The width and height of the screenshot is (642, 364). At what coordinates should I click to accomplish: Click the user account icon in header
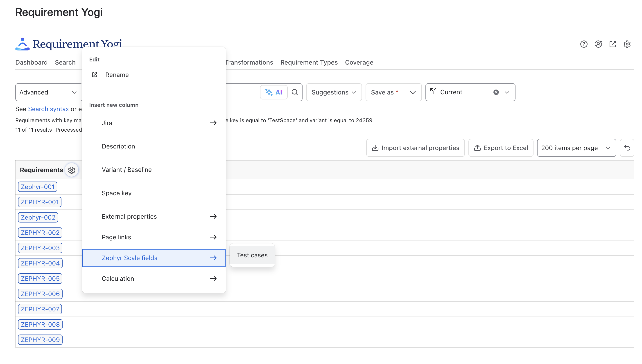pos(598,44)
